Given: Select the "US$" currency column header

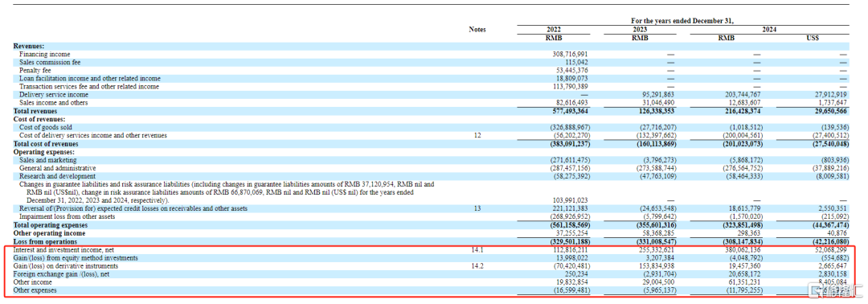Looking at the screenshot, I should 813,39.
